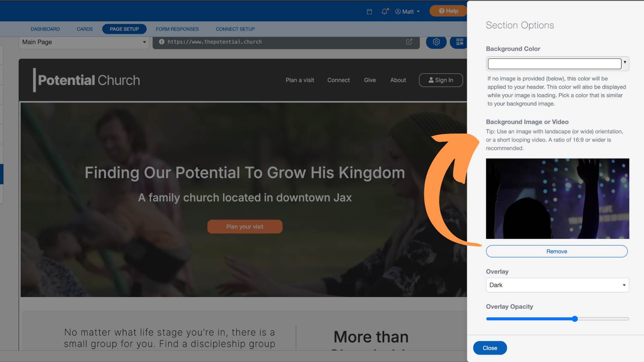Open the About nav link
The image size is (644, 362).
click(x=398, y=80)
